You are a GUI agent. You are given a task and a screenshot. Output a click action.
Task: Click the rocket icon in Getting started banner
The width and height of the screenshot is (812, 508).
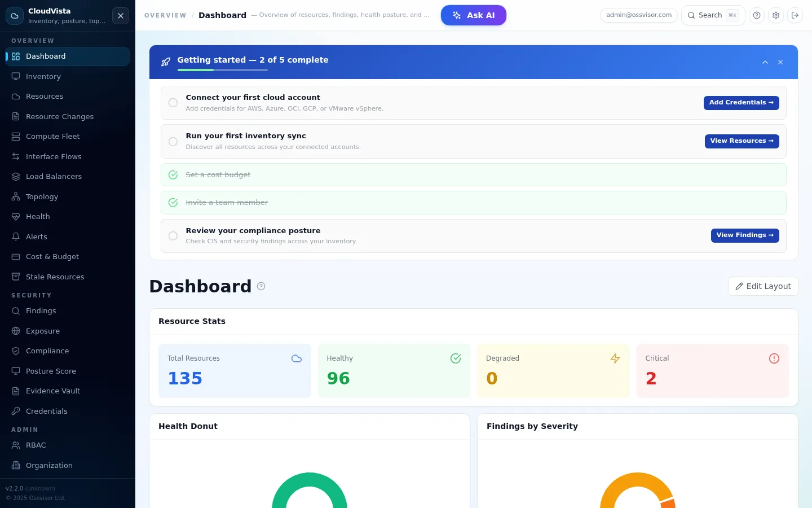[x=166, y=62]
